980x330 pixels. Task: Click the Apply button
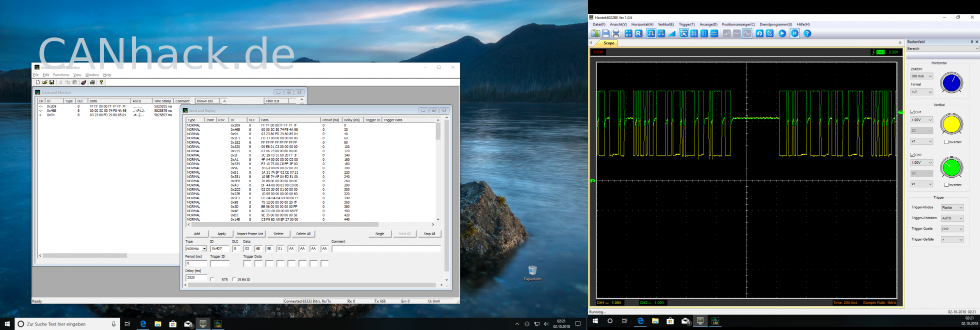coord(221,234)
